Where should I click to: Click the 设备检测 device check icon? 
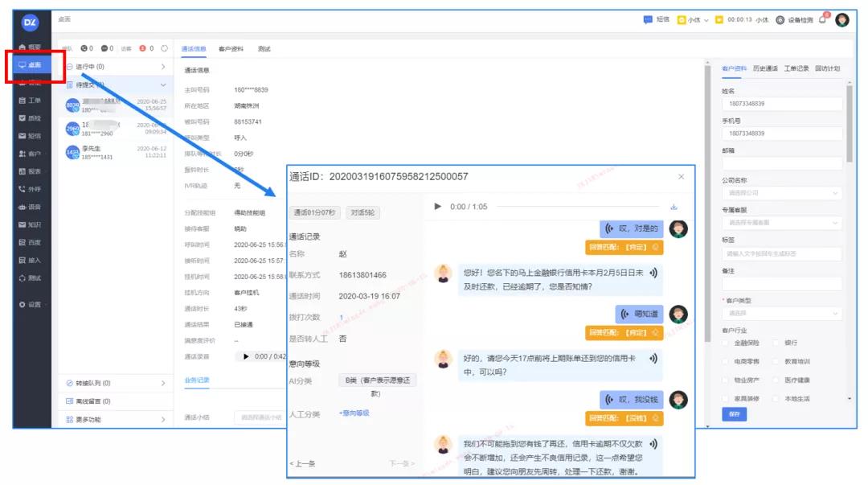pyautogui.click(x=780, y=20)
